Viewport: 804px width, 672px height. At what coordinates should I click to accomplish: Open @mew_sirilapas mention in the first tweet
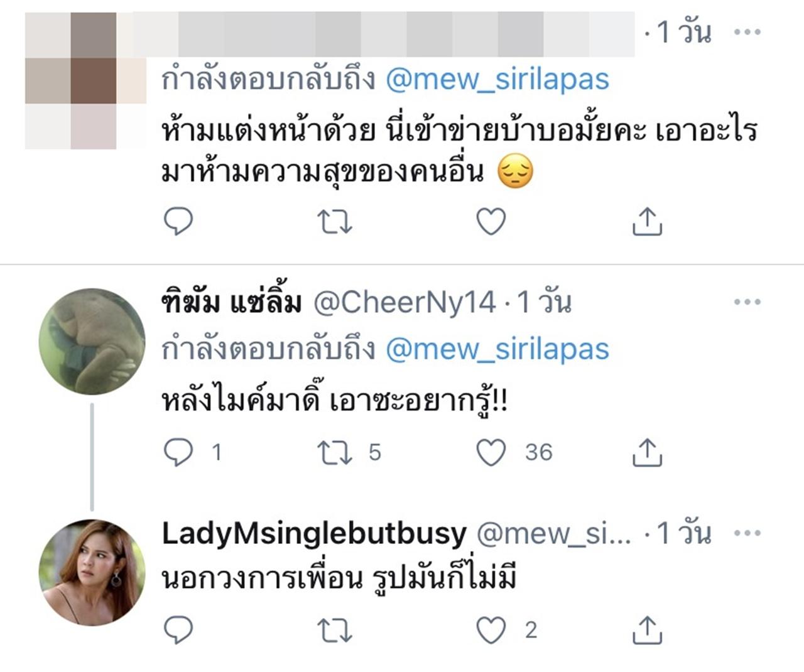click(x=497, y=80)
